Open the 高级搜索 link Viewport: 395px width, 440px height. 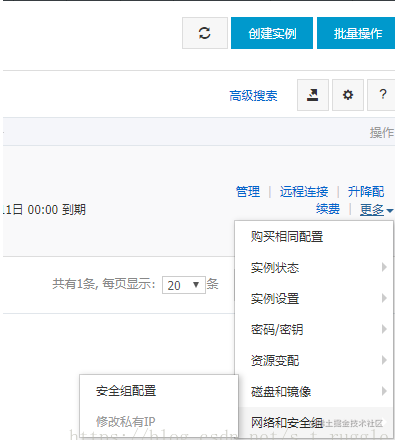(253, 96)
